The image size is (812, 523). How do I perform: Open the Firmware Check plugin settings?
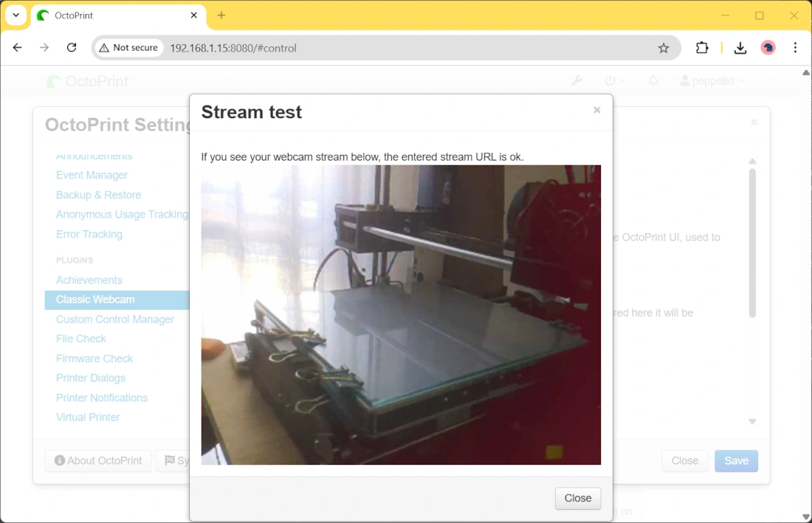pyautogui.click(x=94, y=359)
